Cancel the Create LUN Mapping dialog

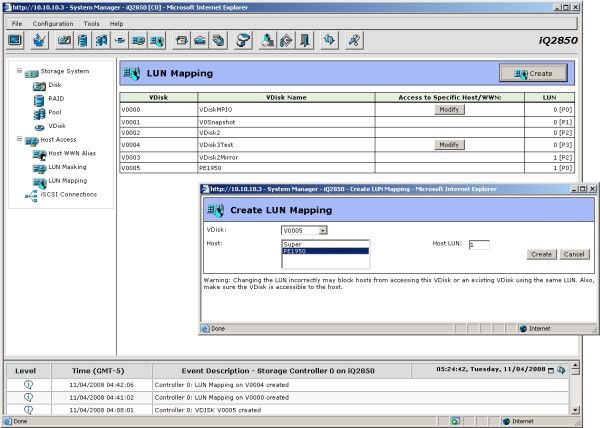tap(574, 254)
